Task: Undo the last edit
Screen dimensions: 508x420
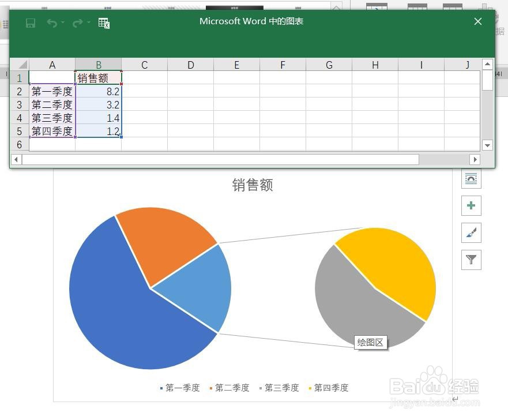Action: pos(54,23)
